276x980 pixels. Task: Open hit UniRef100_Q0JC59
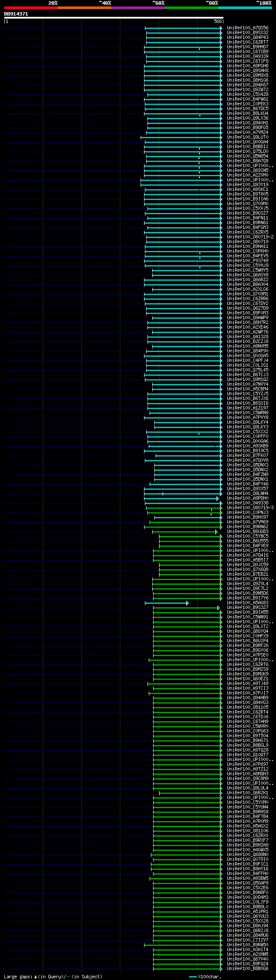248,565
